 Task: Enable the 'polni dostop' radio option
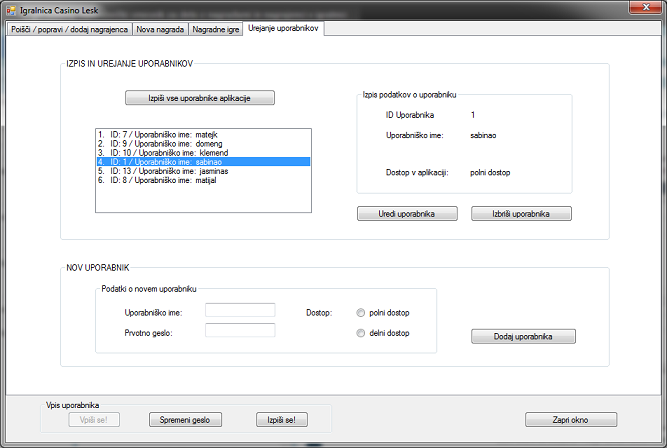coord(361,313)
